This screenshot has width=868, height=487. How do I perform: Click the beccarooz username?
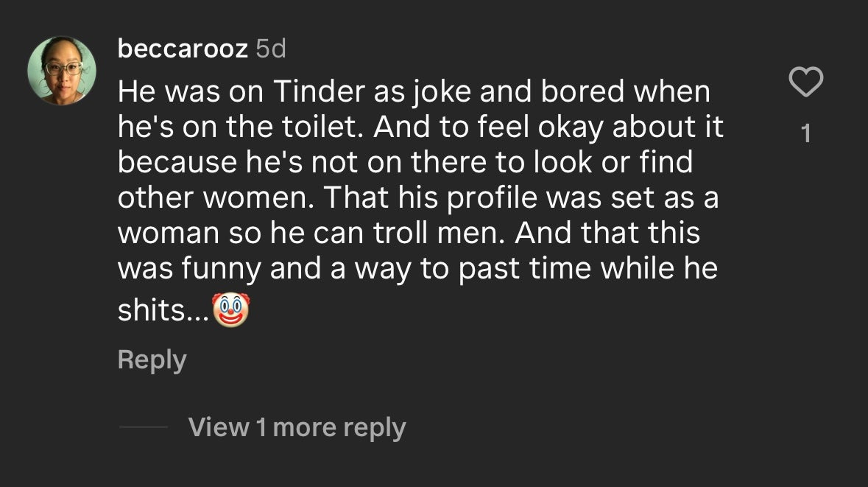[x=182, y=49]
